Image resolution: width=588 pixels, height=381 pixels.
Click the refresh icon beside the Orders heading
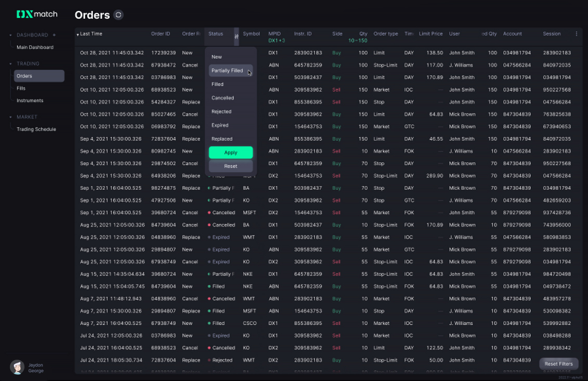point(119,15)
